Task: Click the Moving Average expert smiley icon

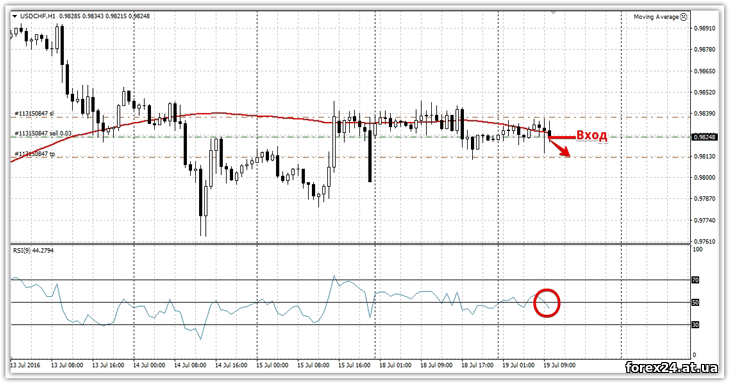Action: click(683, 17)
